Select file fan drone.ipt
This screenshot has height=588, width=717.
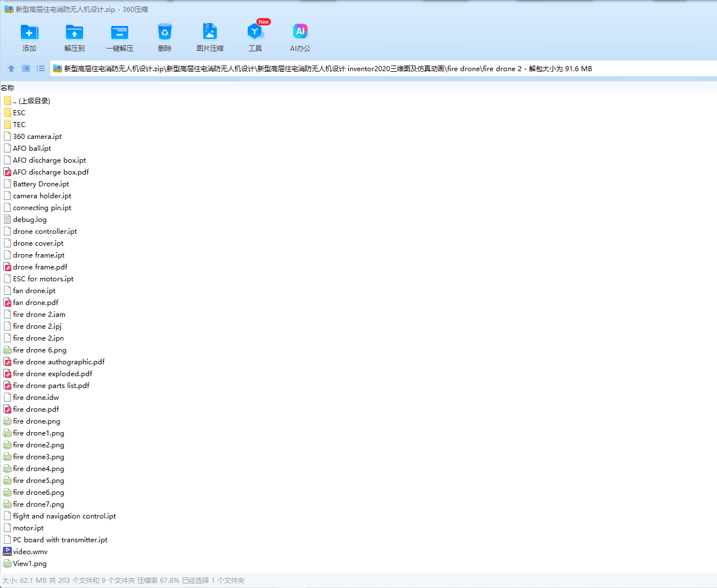pos(29,290)
